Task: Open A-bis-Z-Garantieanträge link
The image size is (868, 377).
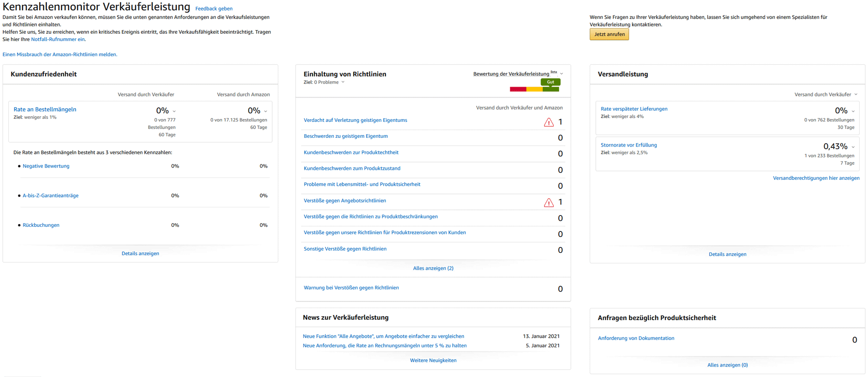Action: (x=51, y=196)
